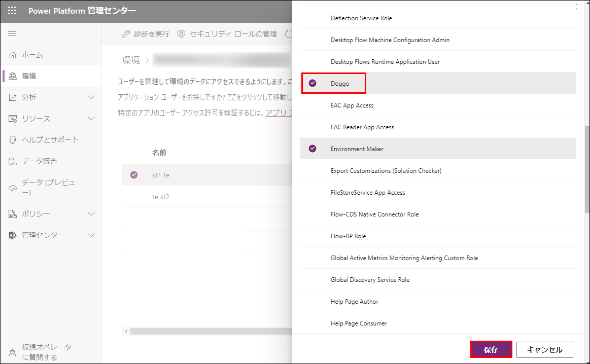This screenshot has height=364, width=590.
Task: Select Flow-CDS Native Connector Role
Action: click(x=438, y=214)
